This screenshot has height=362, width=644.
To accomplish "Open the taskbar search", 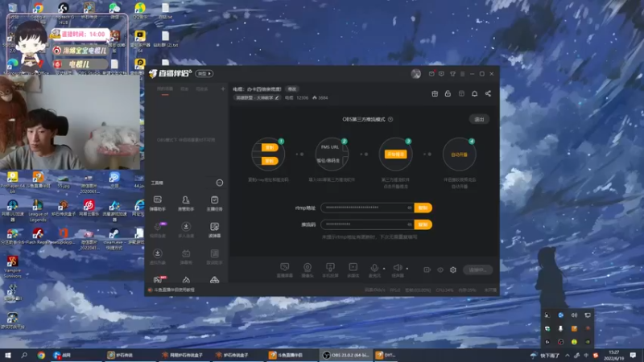I will [x=24, y=355].
